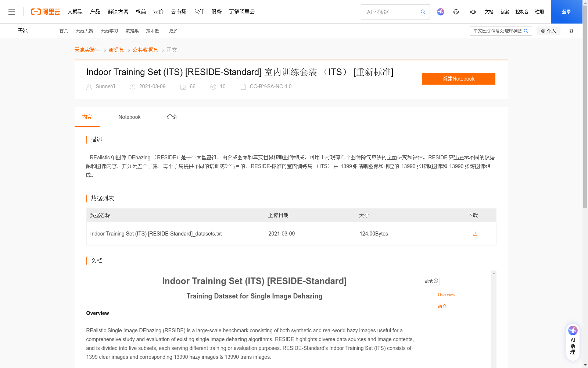The height and width of the screenshot is (368, 588).
Task: Click the page vertical scrollbar thumb
Action: 585,107
